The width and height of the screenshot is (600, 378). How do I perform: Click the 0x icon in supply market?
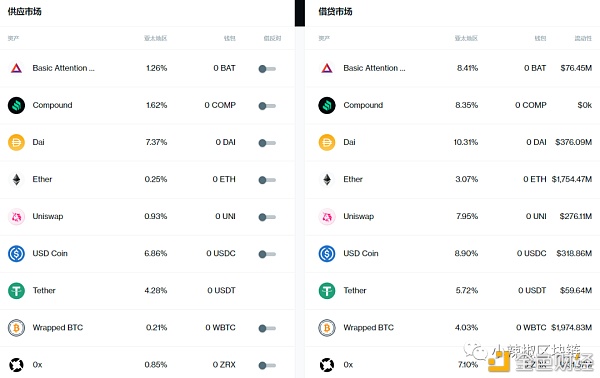(x=16, y=365)
